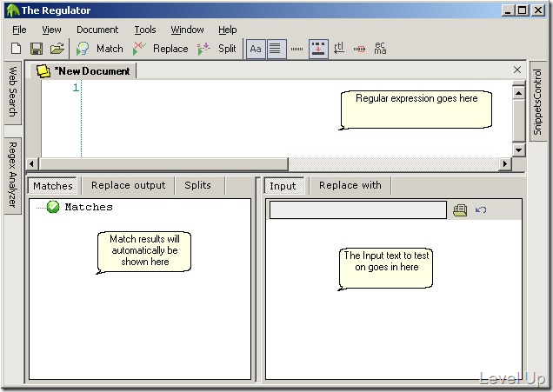Open the Window menu
Viewport: 553px width, 392px height.
pos(187,30)
